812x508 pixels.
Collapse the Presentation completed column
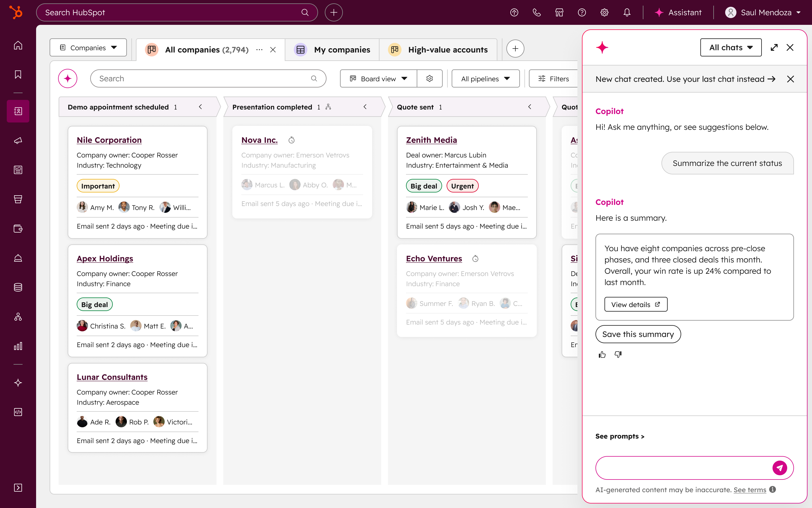pos(365,107)
